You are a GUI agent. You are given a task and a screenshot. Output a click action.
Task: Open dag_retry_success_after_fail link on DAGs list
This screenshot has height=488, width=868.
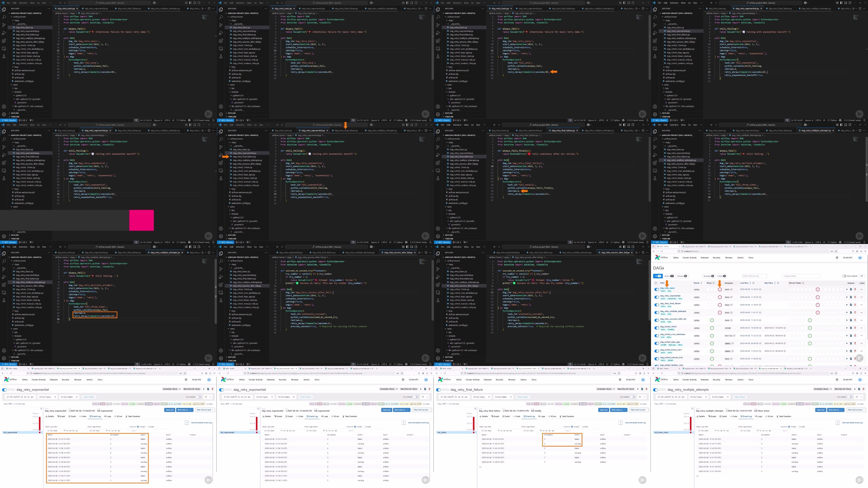coord(673,319)
